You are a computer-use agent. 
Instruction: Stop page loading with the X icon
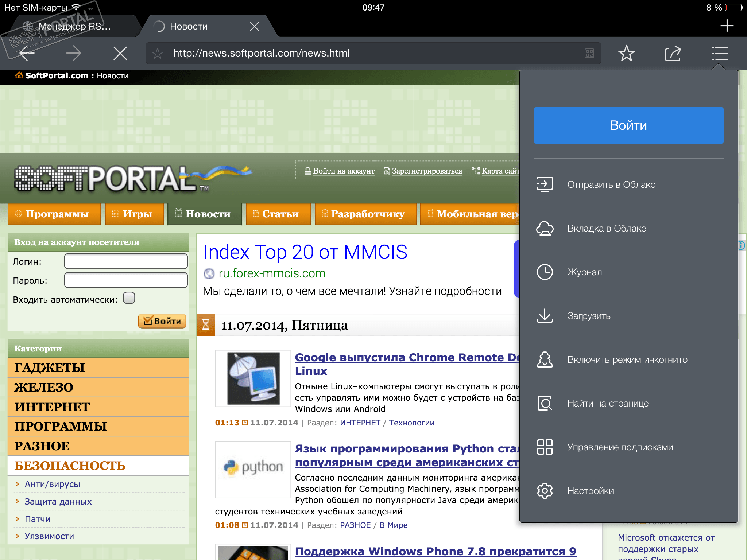120,54
